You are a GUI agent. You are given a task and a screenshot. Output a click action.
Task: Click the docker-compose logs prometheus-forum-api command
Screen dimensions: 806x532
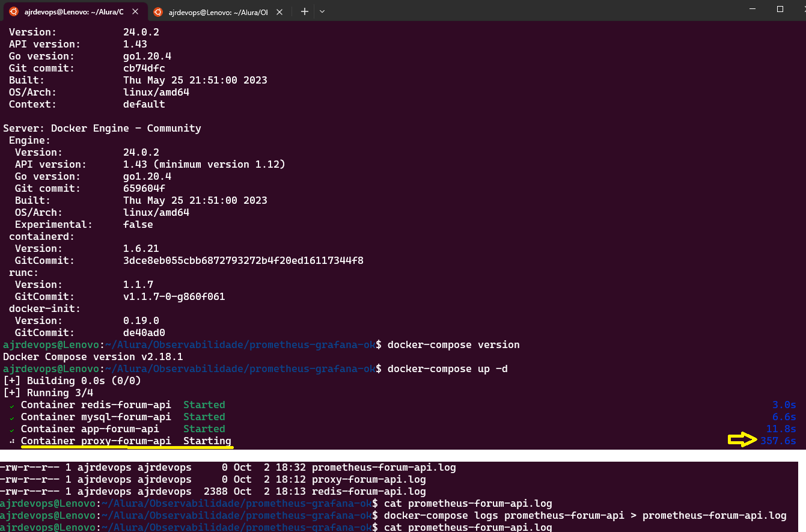[585, 515]
